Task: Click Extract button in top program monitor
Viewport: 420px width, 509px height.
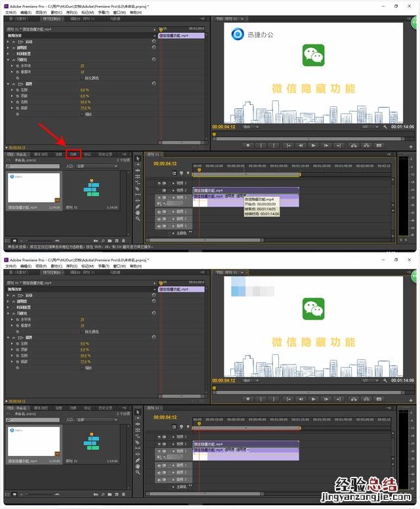Action: (366, 146)
